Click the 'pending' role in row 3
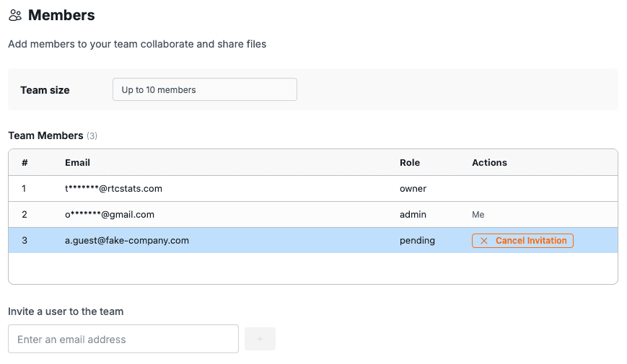 tap(417, 241)
